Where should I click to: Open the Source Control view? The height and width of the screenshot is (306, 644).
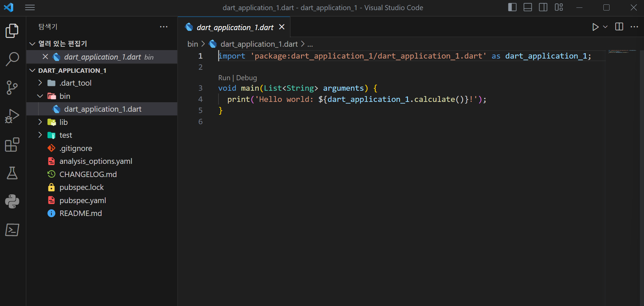(x=12, y=88)
